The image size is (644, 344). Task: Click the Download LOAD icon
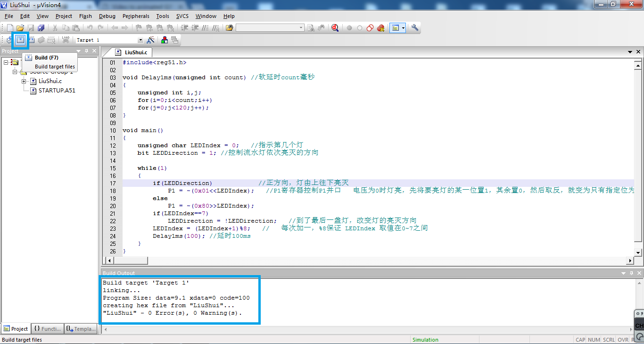66,40
